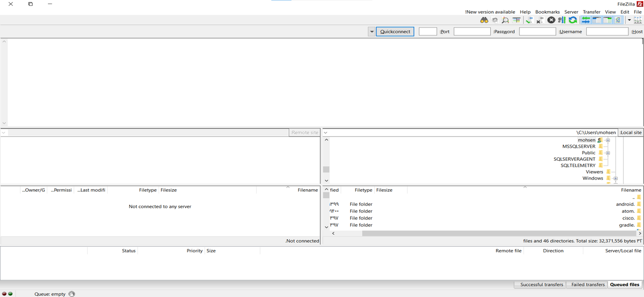Search for files with binoculars icon
The width and height of the screenshot is (644, 297).
tap(484, 20)
